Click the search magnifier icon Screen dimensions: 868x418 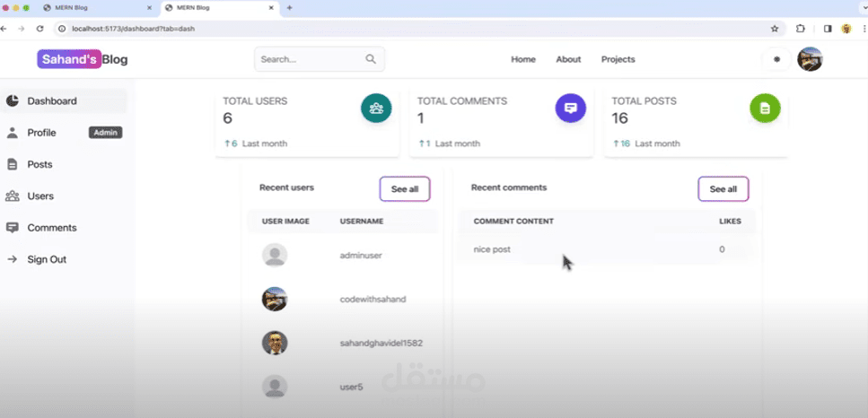[x=371, y=59]
